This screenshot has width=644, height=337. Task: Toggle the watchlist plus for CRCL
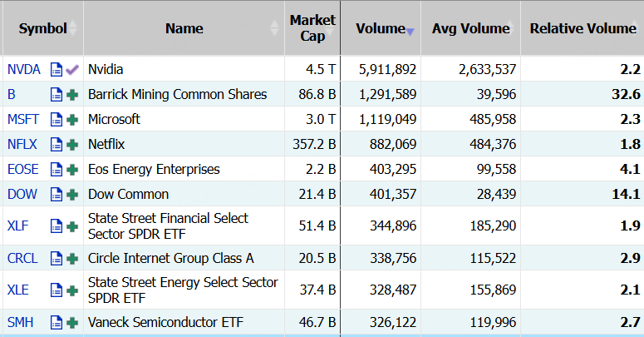click(x=72, y=258)
